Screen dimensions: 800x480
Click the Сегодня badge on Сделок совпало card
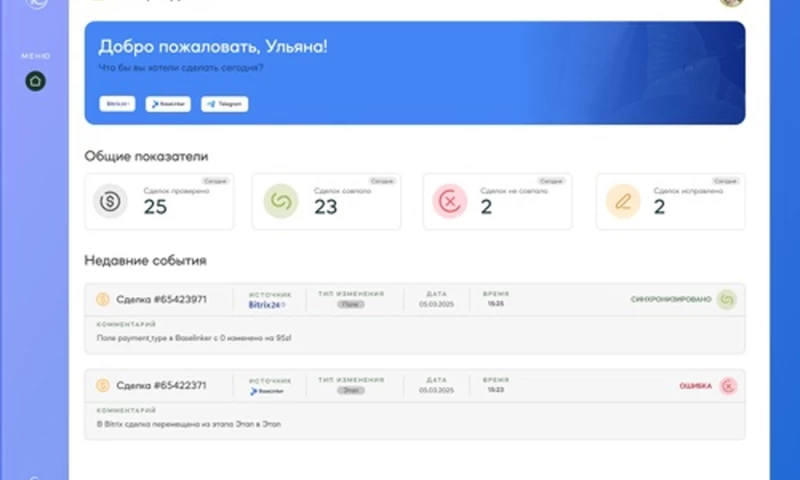[x=383, y=181]
